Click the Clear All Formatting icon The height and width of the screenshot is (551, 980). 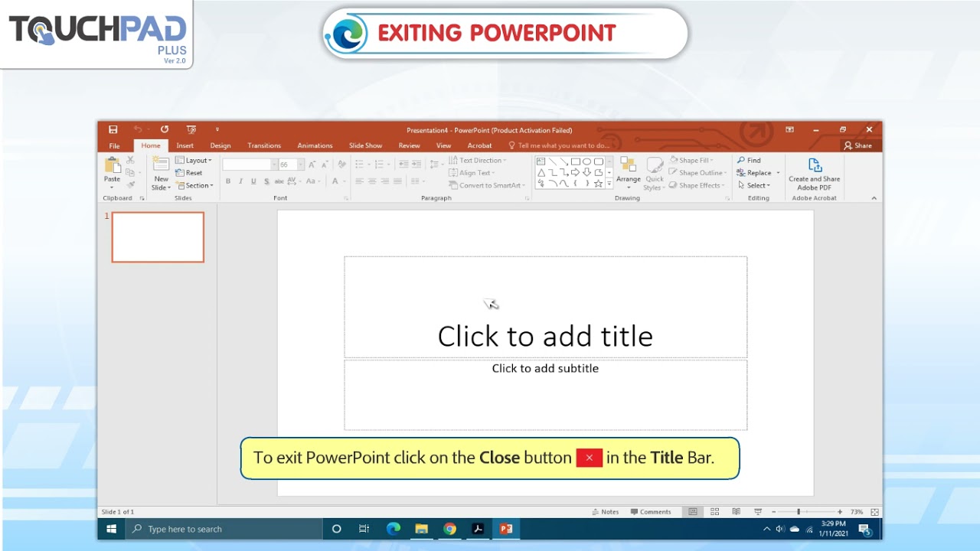tap(342, 165)
